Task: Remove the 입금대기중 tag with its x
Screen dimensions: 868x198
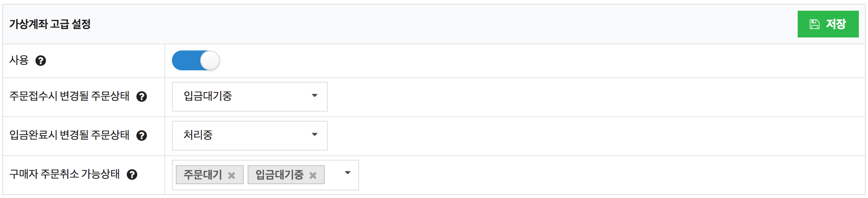Action: (x=313, y=175)
